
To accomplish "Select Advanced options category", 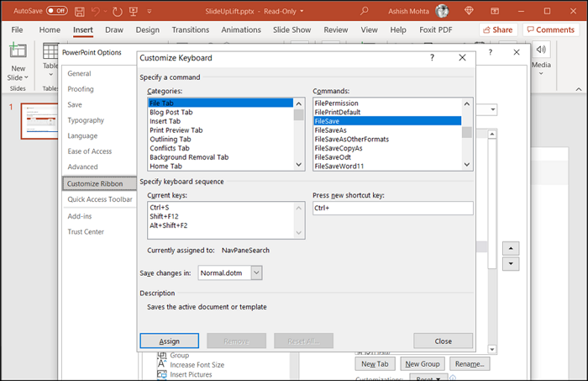I will point(82,167).
